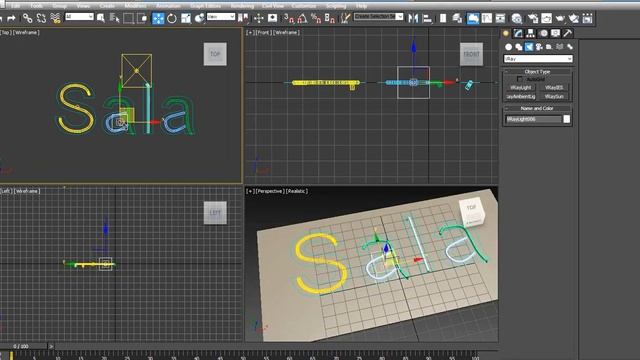Select the Lights category icon
Image resolution: width=640 pixels, height=360 pixels.
pos(529,47)
